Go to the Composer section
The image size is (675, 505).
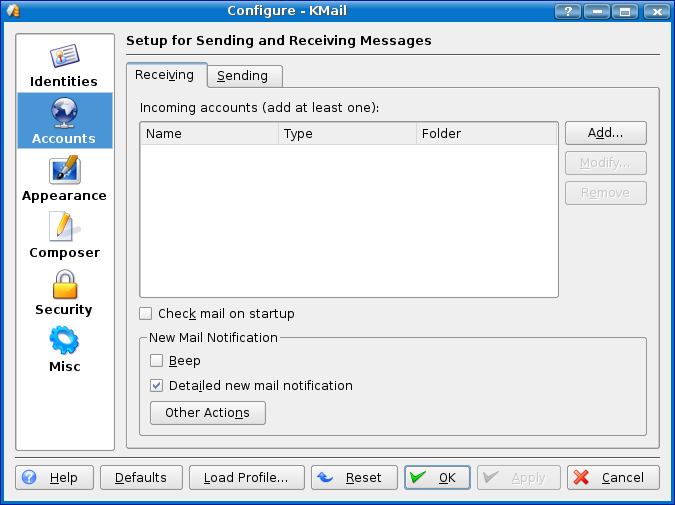click(x=64, y=235)
